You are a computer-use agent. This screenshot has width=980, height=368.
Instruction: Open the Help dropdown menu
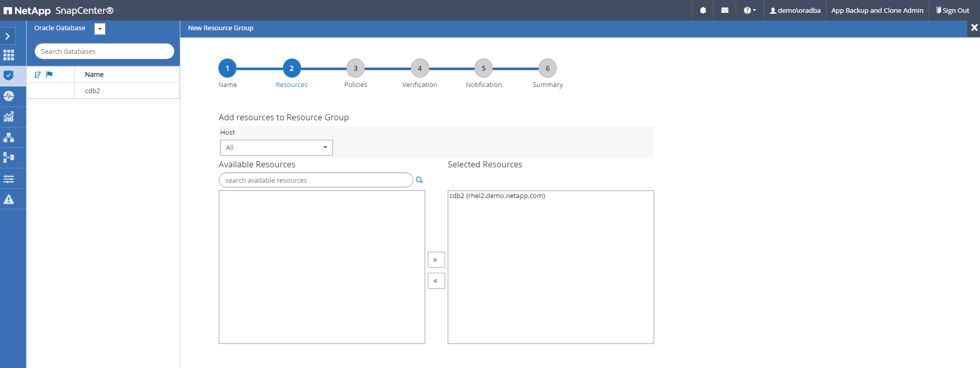(x=749, y=10)
